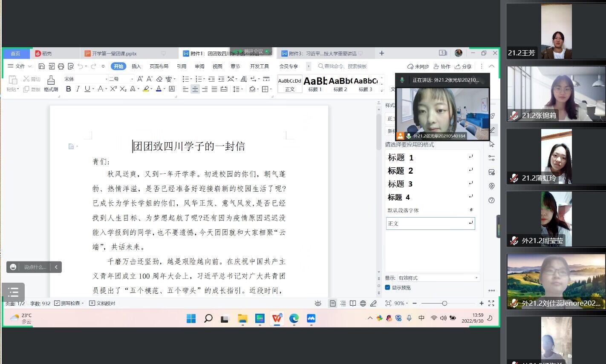606x364 pixels.
Task: Click the 分享 share button
Action: pos(463,66)
